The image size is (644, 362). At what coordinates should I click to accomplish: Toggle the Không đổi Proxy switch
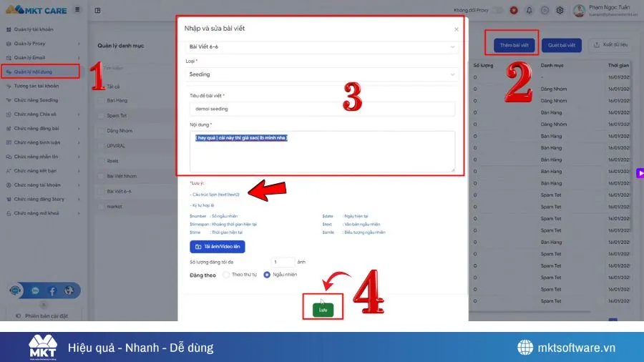[x=497, y=10]
